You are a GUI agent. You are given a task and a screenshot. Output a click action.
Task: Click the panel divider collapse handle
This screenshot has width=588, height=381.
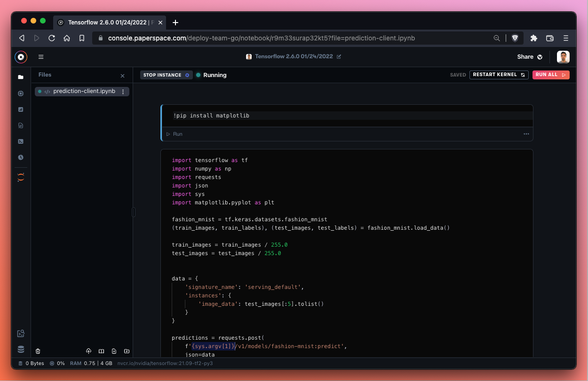pos(134,212)
